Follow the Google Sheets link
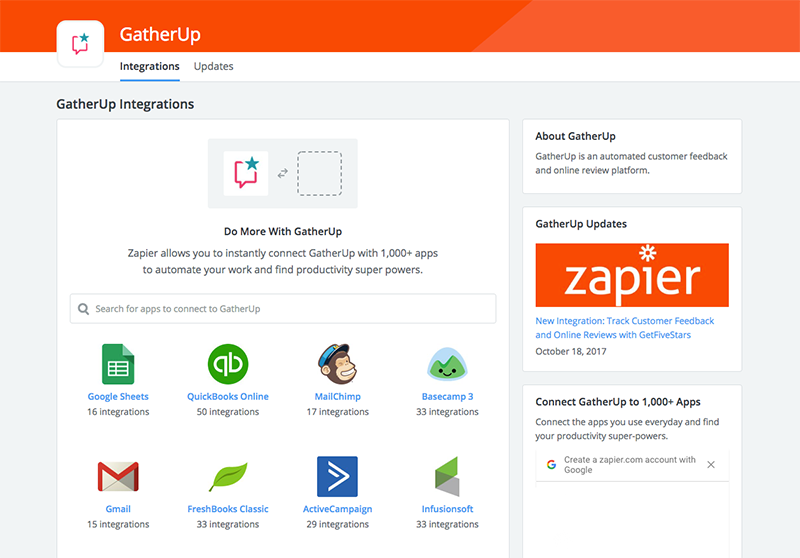 [x=118, y=396]
